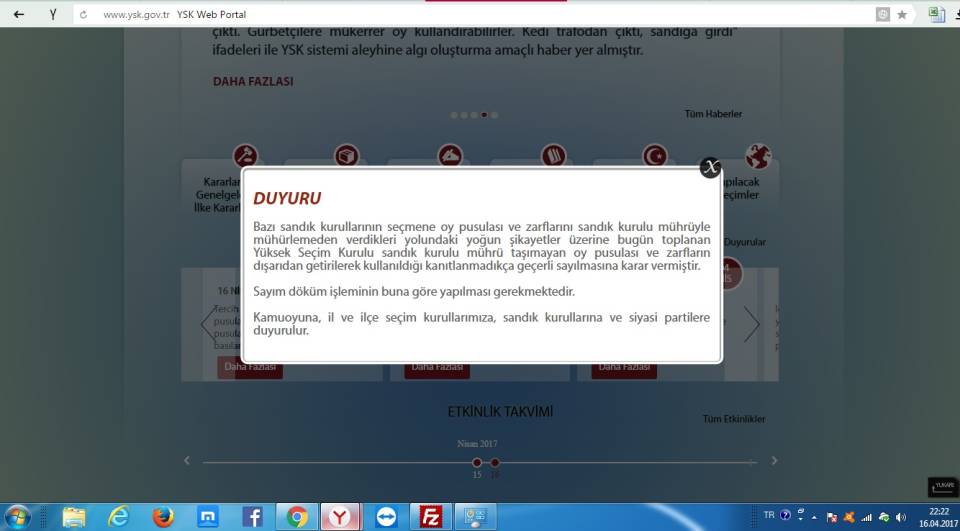Click the browser back arrow
Viewport: 960px width, 531px height.
pyautogui.click(x=18, y=15)
